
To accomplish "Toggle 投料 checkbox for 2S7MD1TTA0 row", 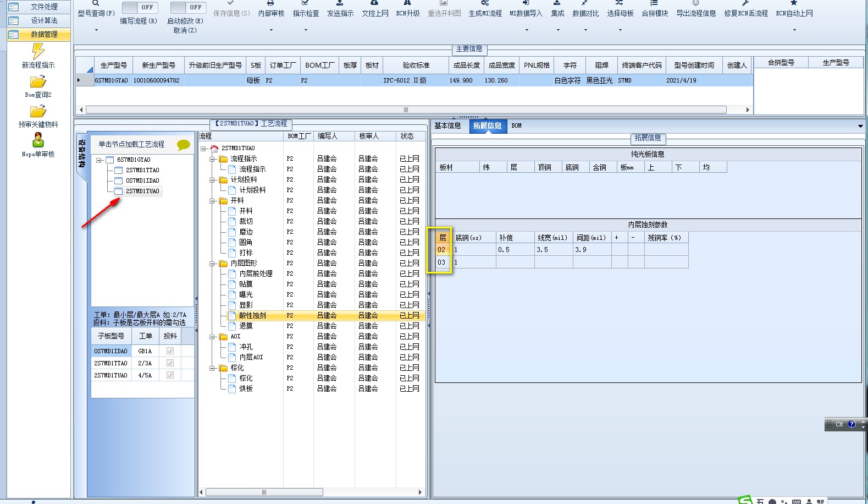I will tap(170, 363).
